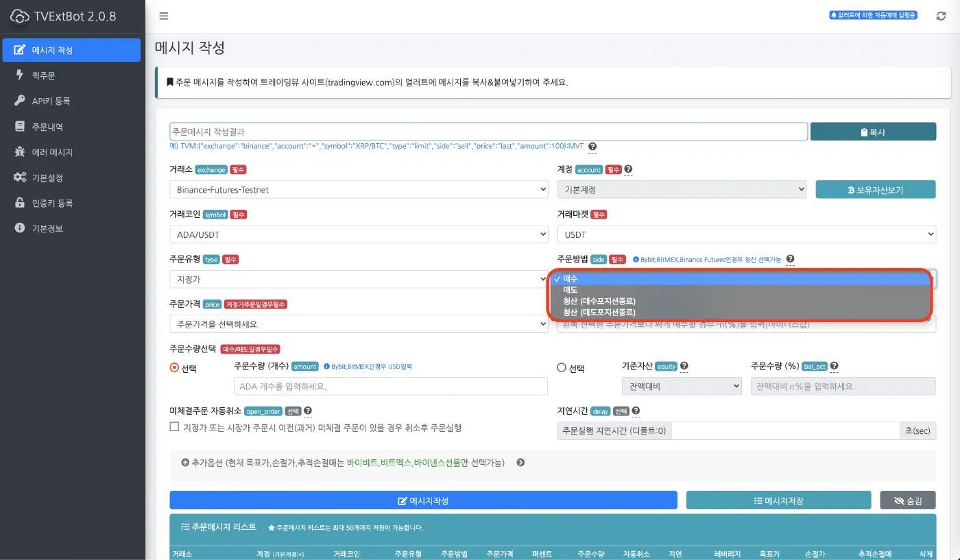Open the 거래코인 ADA/USDT dropdown

coord(359,234)
